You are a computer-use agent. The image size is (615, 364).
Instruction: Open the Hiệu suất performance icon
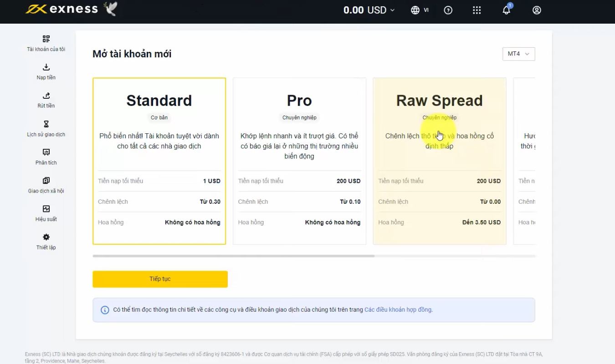point(46,209)
